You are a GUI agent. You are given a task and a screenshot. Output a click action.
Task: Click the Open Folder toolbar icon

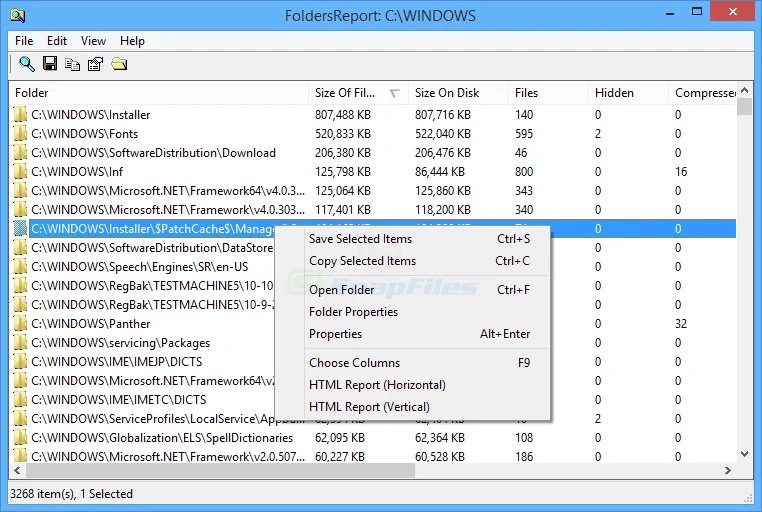119,64
